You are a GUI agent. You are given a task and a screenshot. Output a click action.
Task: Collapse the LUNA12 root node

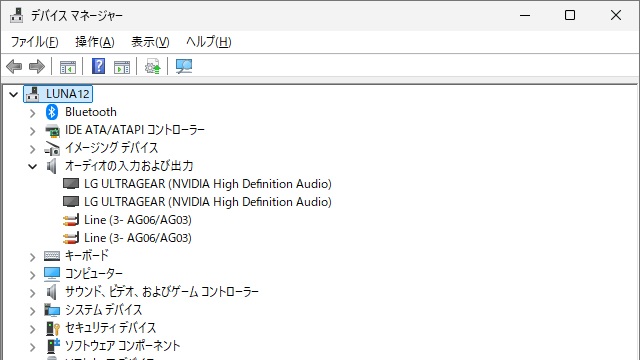click(13, 95)
